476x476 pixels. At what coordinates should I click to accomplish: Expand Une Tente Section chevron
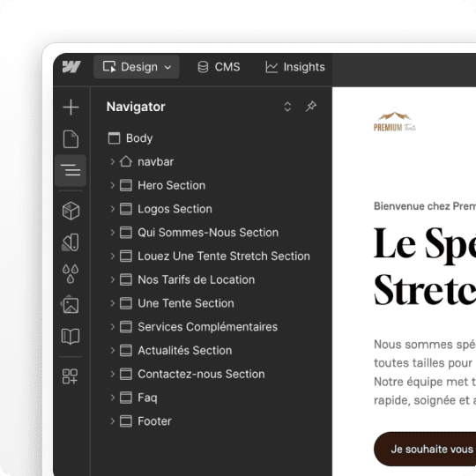112,303
